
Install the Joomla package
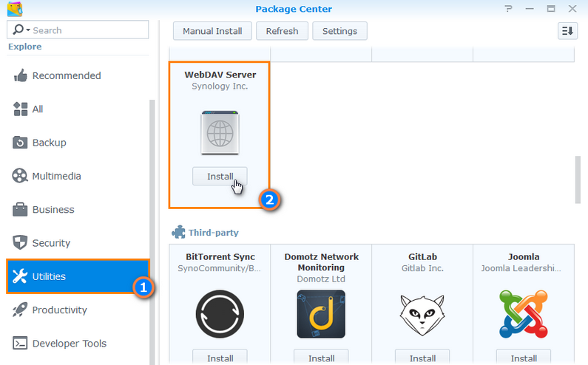[x=524, y=358]
